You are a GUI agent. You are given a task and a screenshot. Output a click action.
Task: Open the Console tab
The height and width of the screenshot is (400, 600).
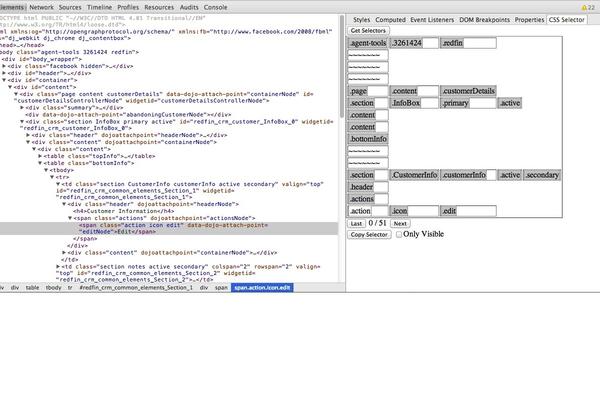(x=215, y=7)
